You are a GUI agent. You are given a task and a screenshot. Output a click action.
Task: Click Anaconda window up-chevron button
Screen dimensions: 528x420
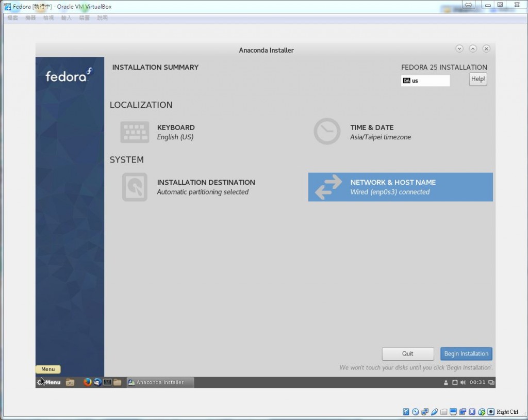coord(473,49)
